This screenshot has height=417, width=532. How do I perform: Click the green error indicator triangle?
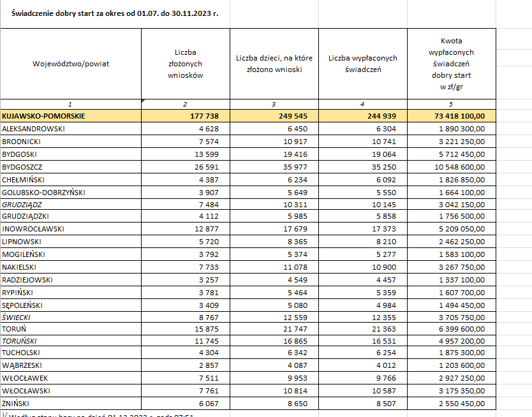coord(144,101)
